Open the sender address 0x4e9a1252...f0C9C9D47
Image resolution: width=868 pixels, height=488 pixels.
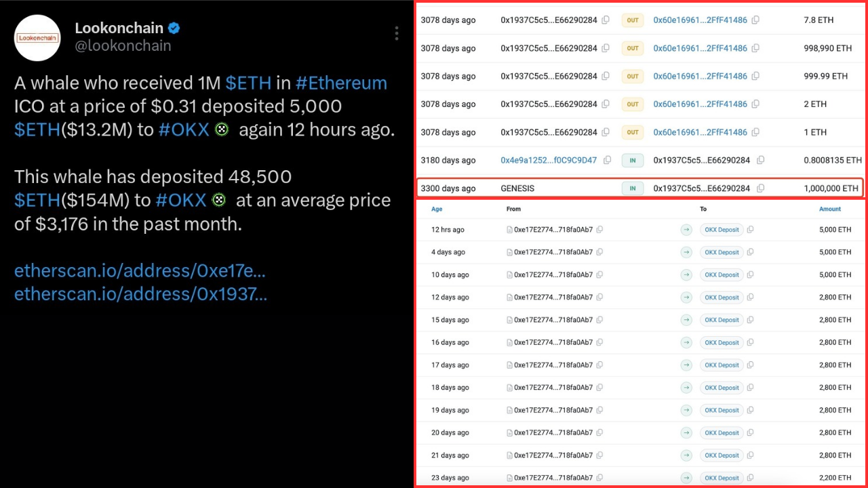(549, 161)
